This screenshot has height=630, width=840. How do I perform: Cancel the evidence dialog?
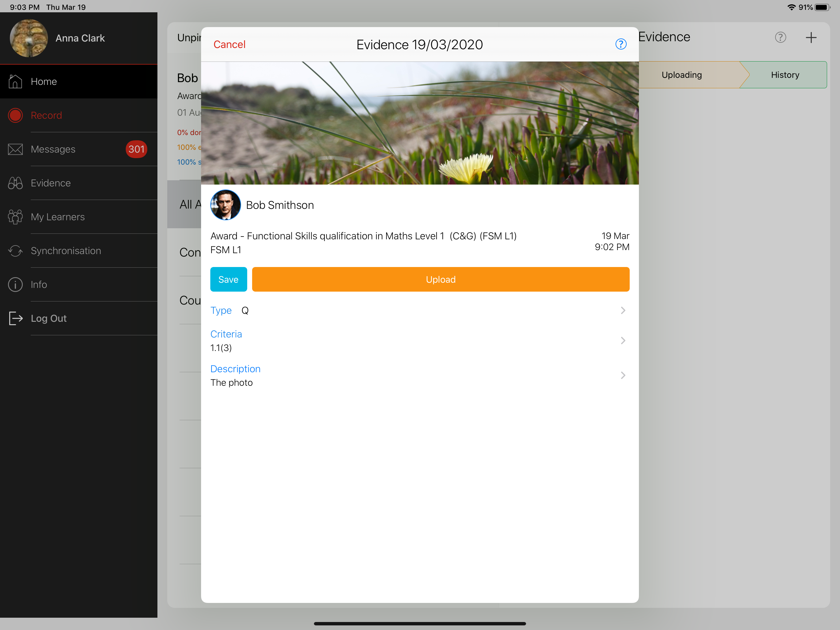point(229,45)
